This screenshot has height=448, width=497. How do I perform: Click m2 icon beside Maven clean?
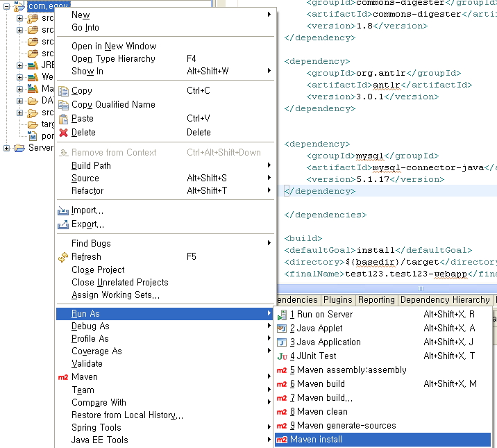point(282,412)
